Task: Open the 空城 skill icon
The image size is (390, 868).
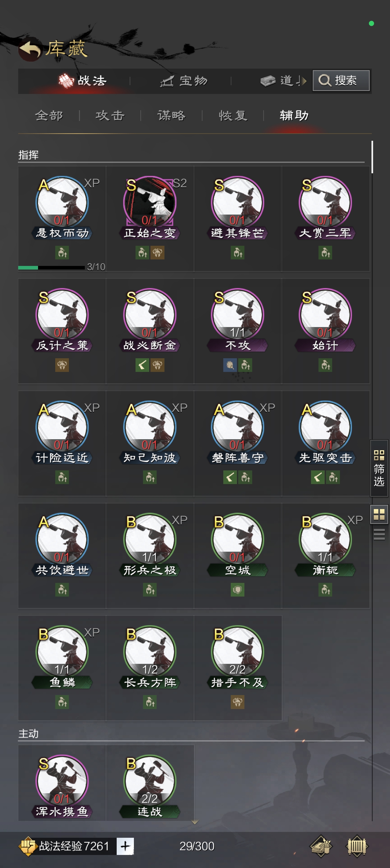Action: [x=238, y=539]
